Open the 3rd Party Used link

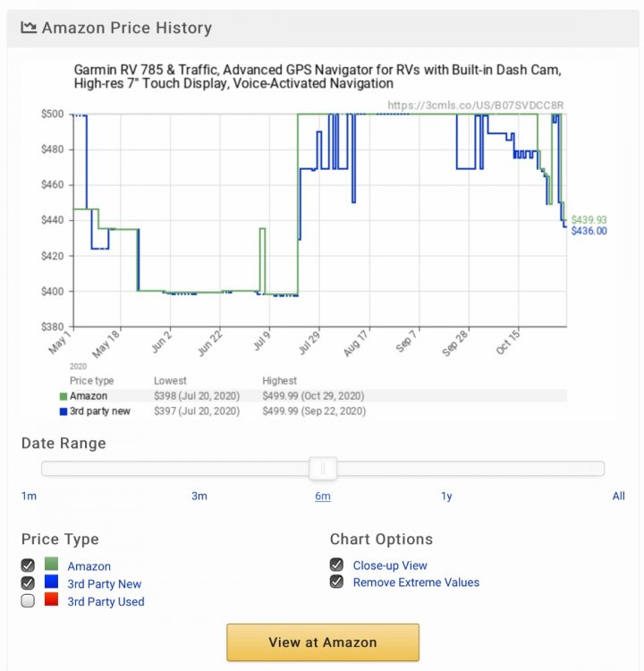coord(106,602)
